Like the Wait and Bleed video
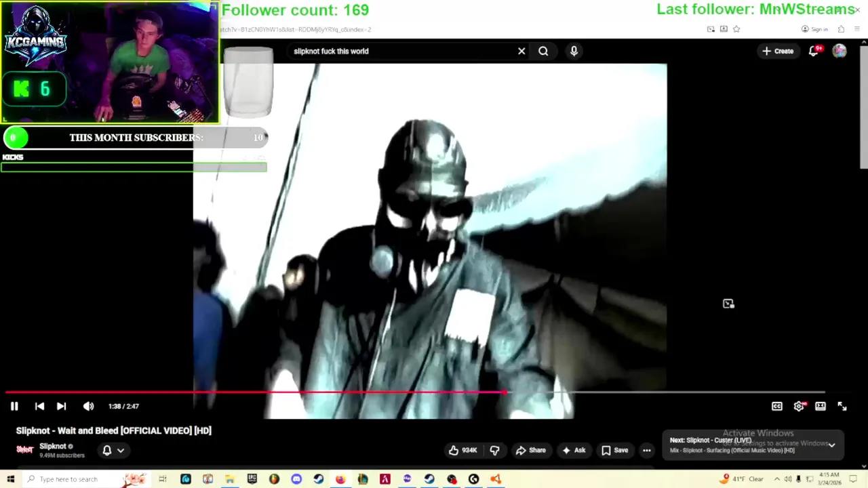The width and height of the screenshot is (868, 488). [462, 450]
